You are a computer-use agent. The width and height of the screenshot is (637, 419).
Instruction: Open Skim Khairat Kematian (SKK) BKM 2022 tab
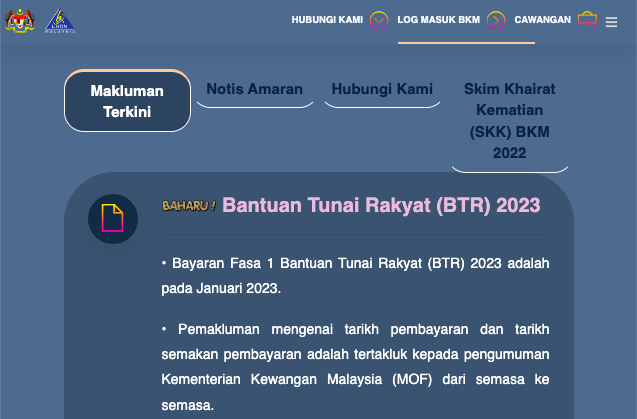pyautogui.click(x=509, y=121)
